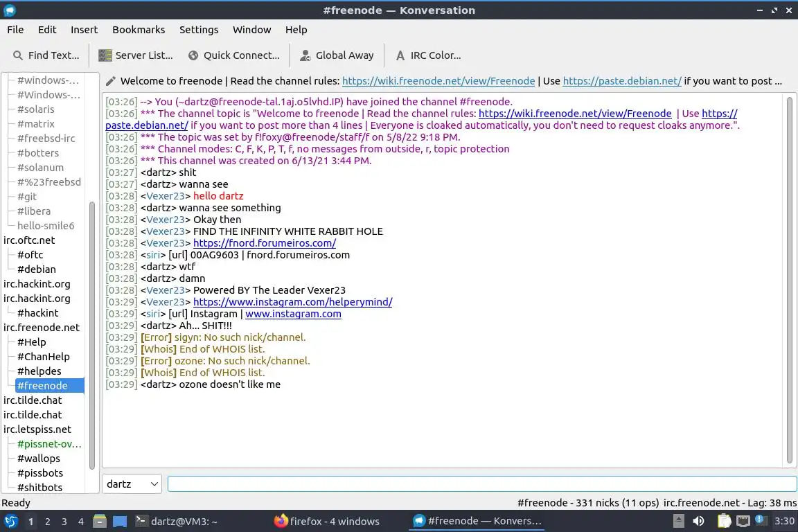The image size is (798, 532).
Task: Select the #ChanHelp channel
Action: [43, 357]
